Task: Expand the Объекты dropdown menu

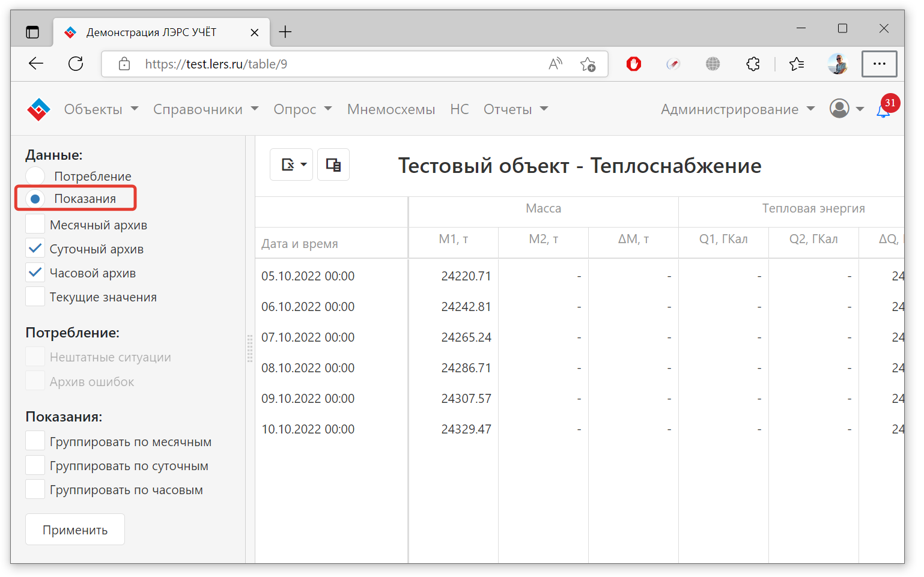Action: (101, 109)
